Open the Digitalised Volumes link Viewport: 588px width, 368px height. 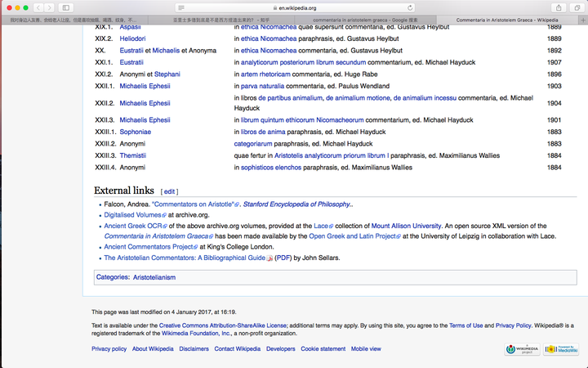point(135,215)
